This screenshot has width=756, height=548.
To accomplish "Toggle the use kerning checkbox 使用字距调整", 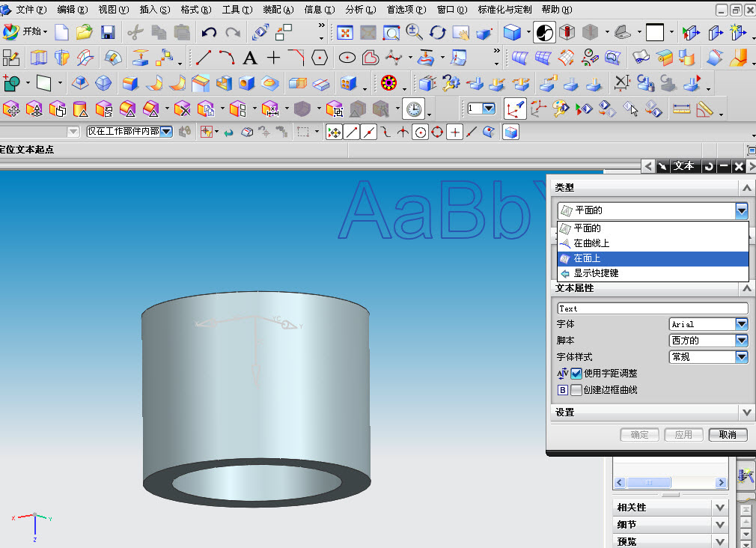I will [576, 374].
